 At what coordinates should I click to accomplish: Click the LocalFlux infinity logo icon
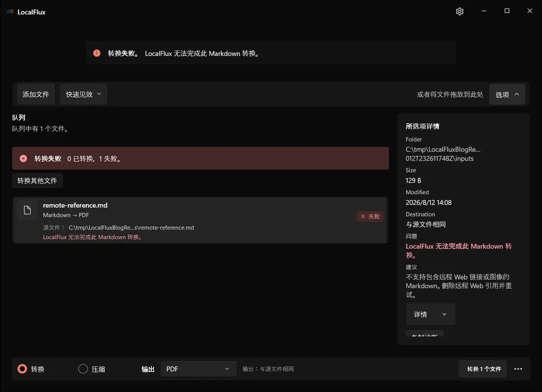tap(10, 12)
